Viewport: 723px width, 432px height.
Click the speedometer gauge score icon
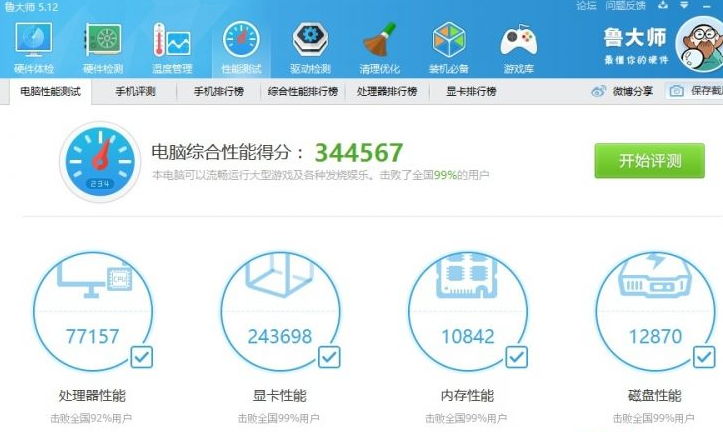click(x=100, y=162)
